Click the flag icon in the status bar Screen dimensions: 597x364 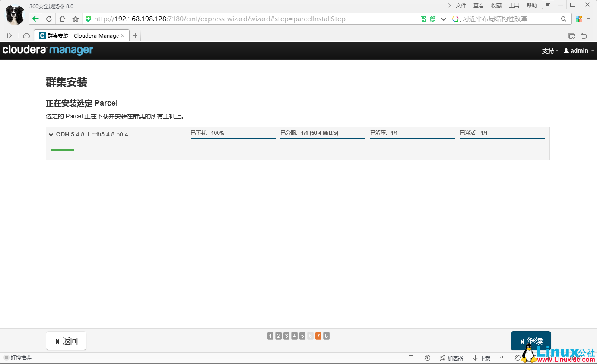point(502,358)
